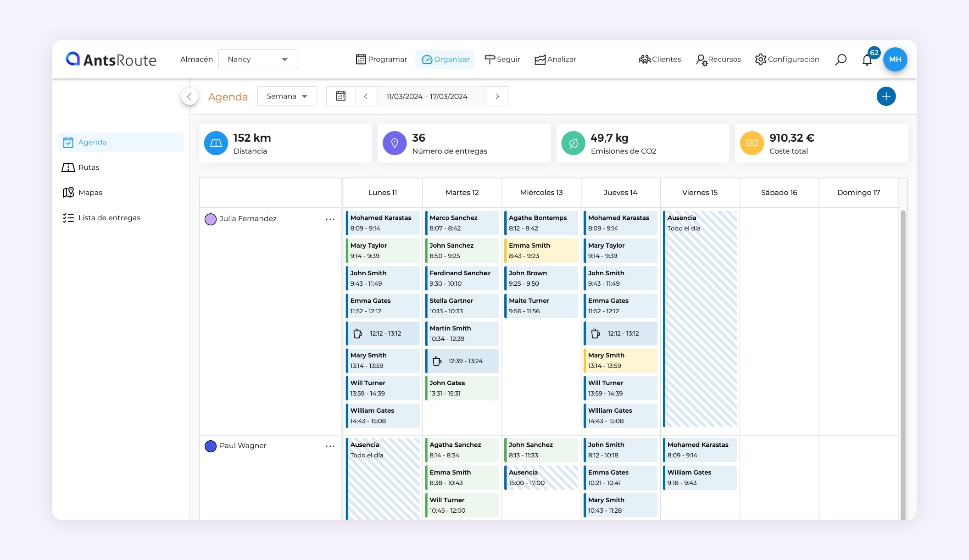
Task: Select the Rutas sidebar icon
Action: [x=68, y=167]
